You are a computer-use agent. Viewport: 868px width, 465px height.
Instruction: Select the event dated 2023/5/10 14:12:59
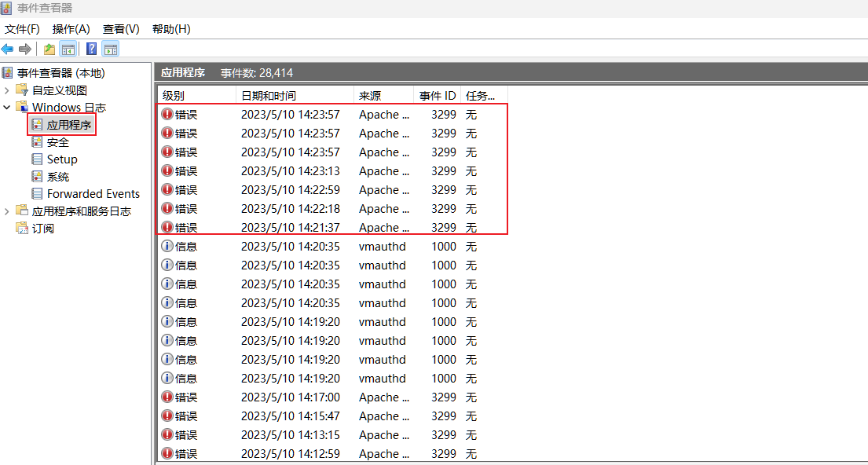click(332, 453)
